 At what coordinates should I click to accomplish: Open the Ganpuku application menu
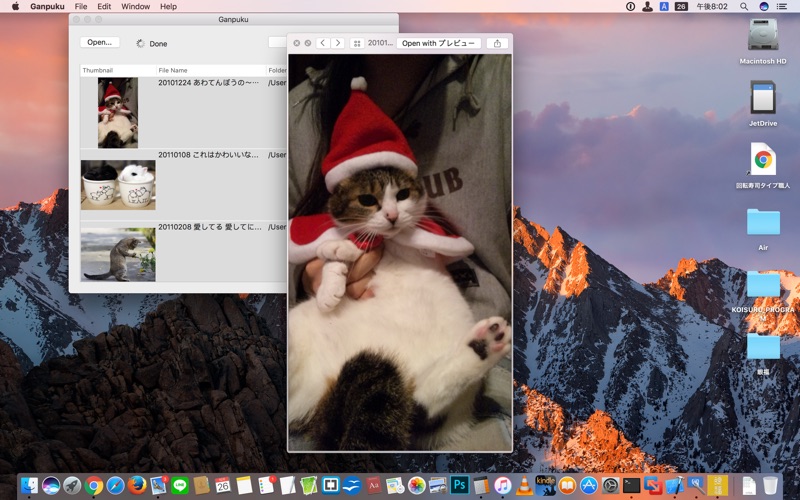coord(47,7)
